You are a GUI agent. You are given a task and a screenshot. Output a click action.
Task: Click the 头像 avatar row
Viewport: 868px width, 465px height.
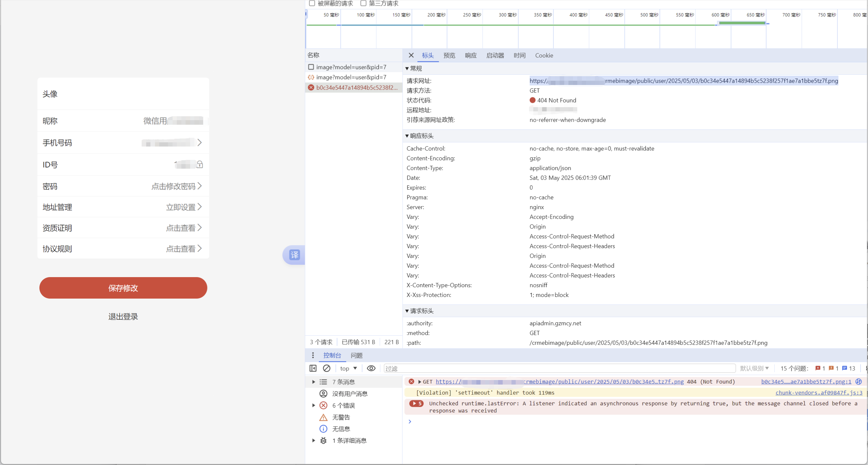point(123,94)
